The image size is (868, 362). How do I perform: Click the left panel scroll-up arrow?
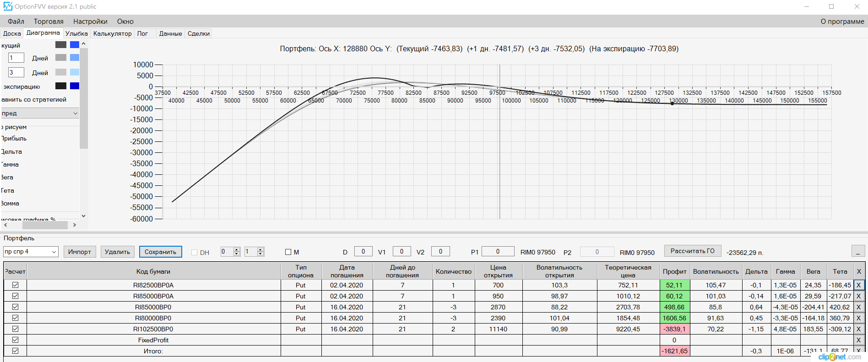83,44
